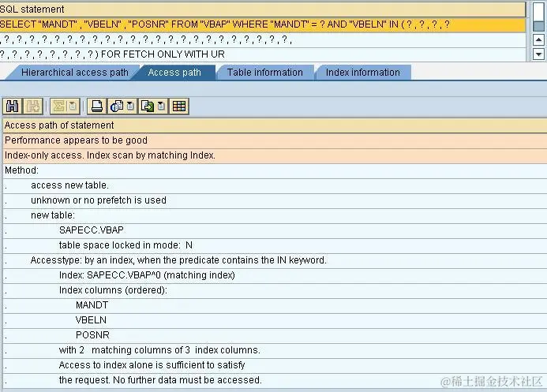
Task: Select 'access new table.' row
Action: click(x=275, y=185)
